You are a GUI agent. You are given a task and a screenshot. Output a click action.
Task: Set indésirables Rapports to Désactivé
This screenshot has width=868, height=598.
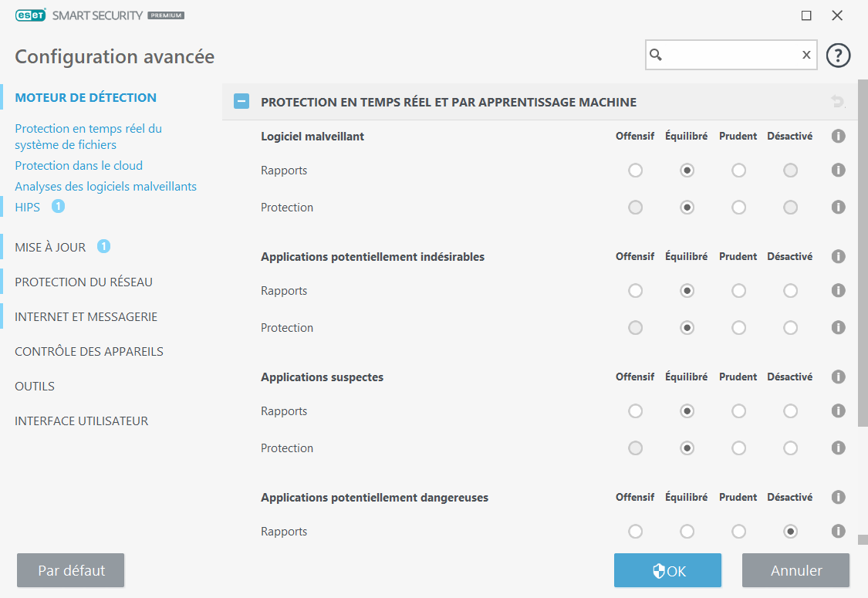point(790,291)
